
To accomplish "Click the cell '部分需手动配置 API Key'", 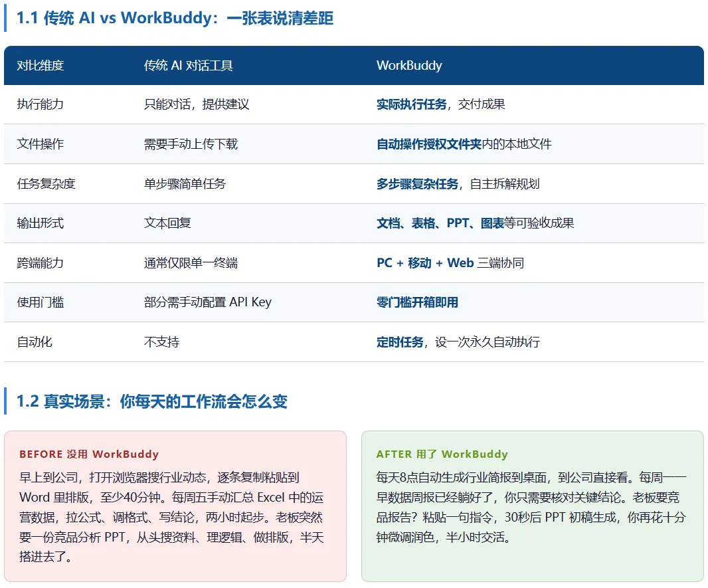I will (x=208, y=302).
